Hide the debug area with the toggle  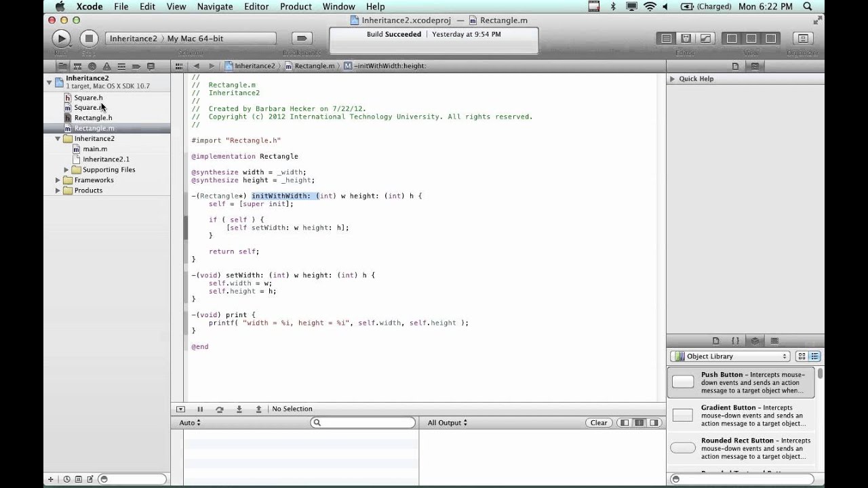pyautogui.click(x=180, y=409)
